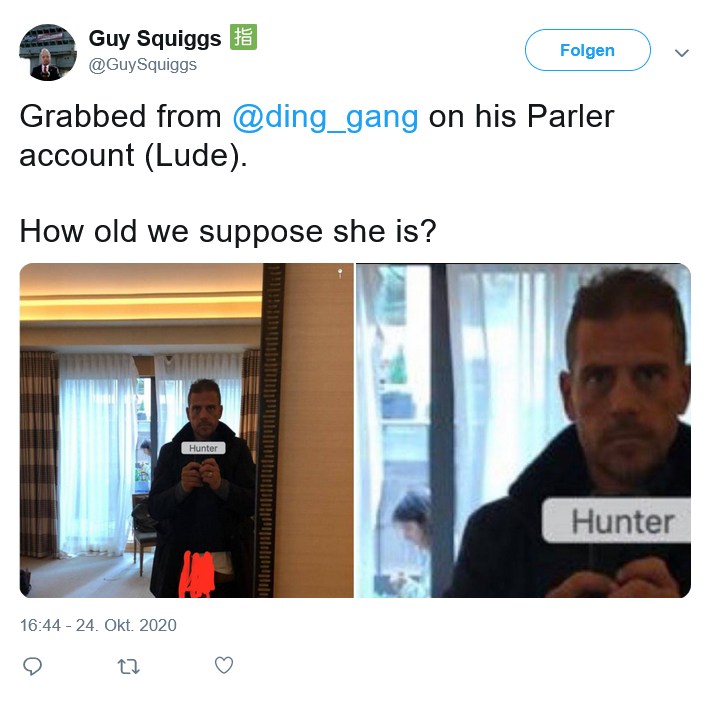Click the text 'account (Lude).'
This screenshot has width=721, height=702.
point(133,155)
